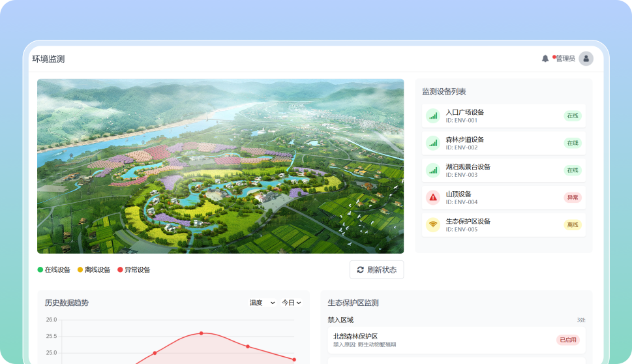Screen dimensions: 632x364
Task: Open the 今日 time range dropdown
Action: [x=291, y=303]
